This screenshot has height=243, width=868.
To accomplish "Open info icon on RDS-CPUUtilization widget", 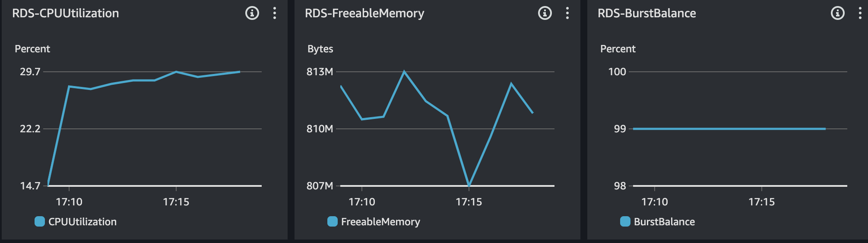I will (x=252, y=13).
